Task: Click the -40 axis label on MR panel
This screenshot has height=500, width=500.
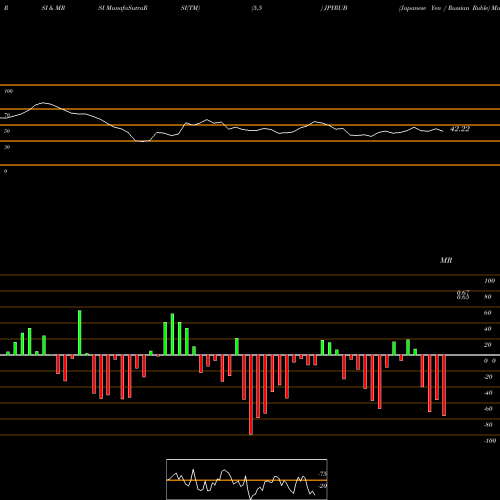Action: [x=488, y=393]
